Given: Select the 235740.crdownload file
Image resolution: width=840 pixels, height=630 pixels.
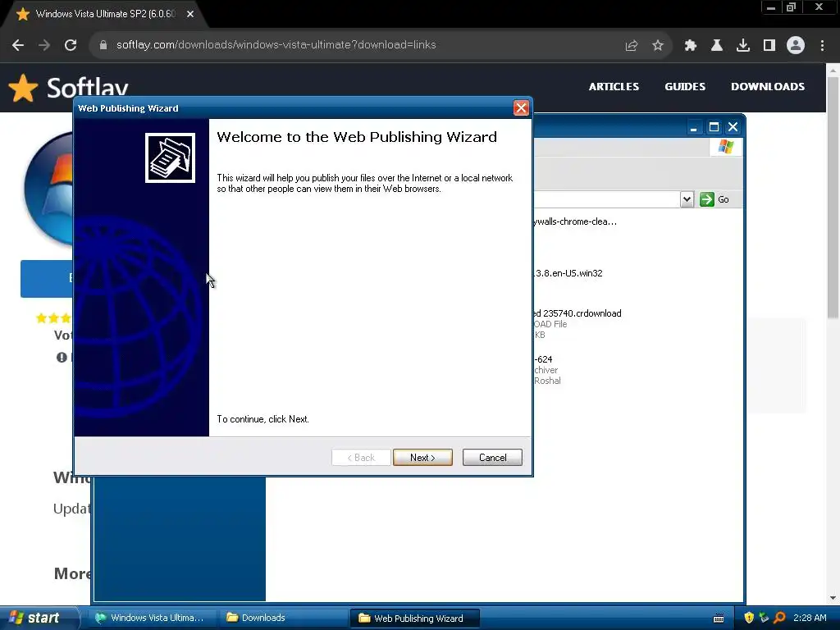Looking at the screenshot, I should click(577, 313).
